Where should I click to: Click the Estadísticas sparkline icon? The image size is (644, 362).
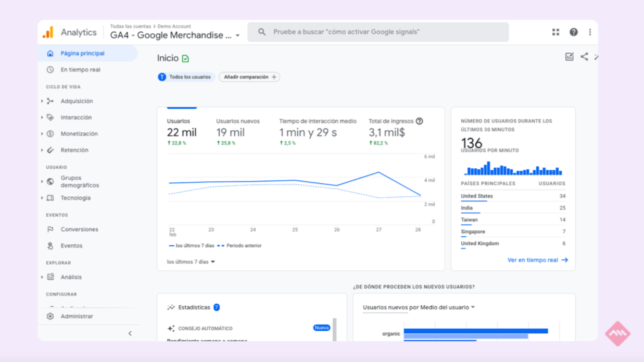pos(171,307)
